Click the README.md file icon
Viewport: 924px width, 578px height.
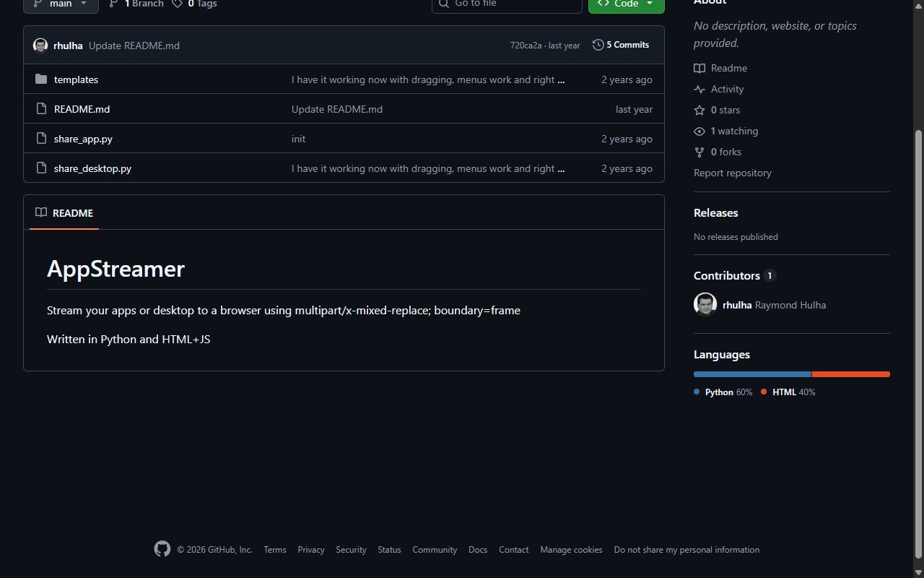click(41, 109)
